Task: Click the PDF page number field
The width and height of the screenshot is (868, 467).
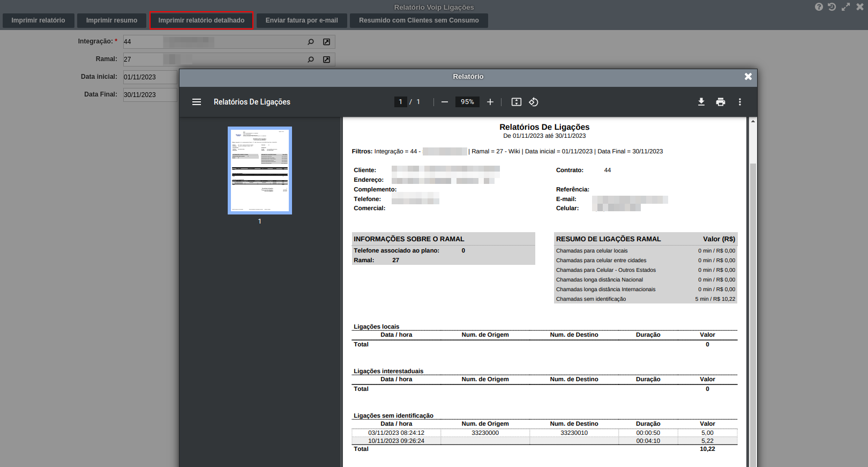Action: coord(400,102)
